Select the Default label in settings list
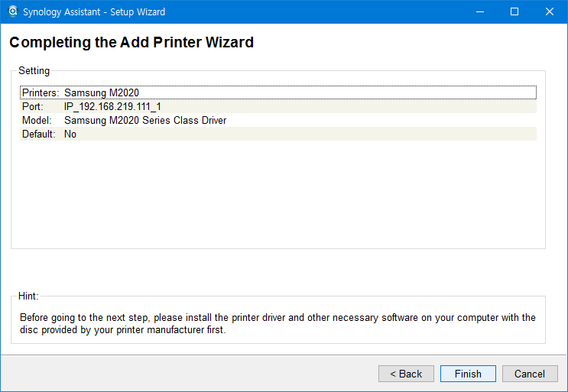The width and height of the screenshot is (568, 392). pyautogui.click(x=38, y=134)
